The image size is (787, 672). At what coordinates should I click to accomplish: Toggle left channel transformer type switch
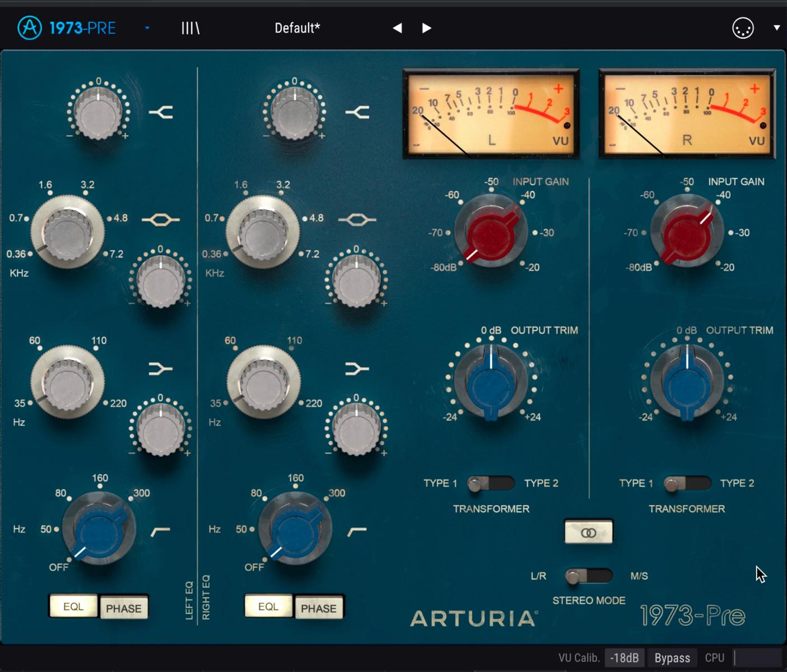(491, 483)
